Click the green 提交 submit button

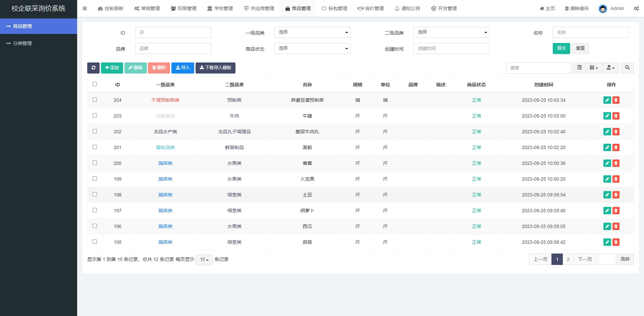click(561, 48)
